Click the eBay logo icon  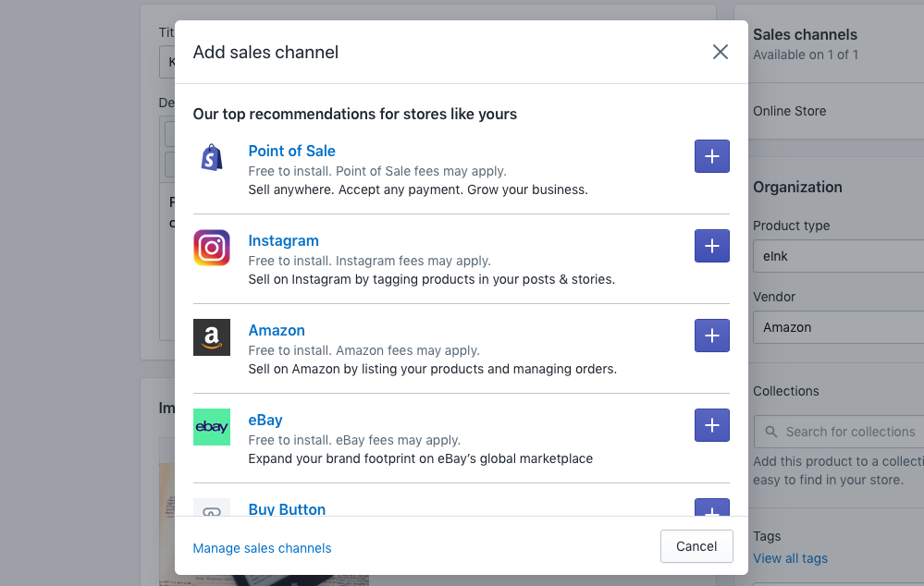(212, 427)
